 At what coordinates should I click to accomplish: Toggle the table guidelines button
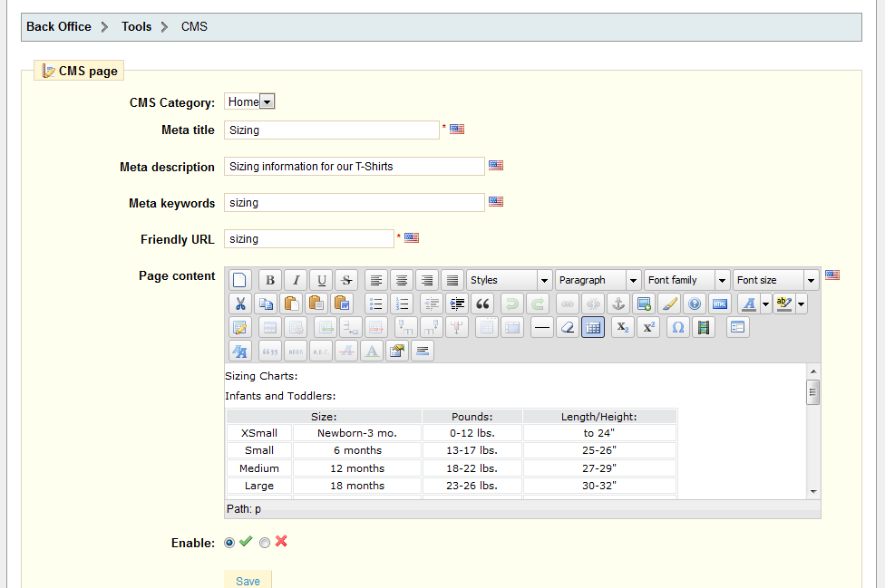[592, 327]
